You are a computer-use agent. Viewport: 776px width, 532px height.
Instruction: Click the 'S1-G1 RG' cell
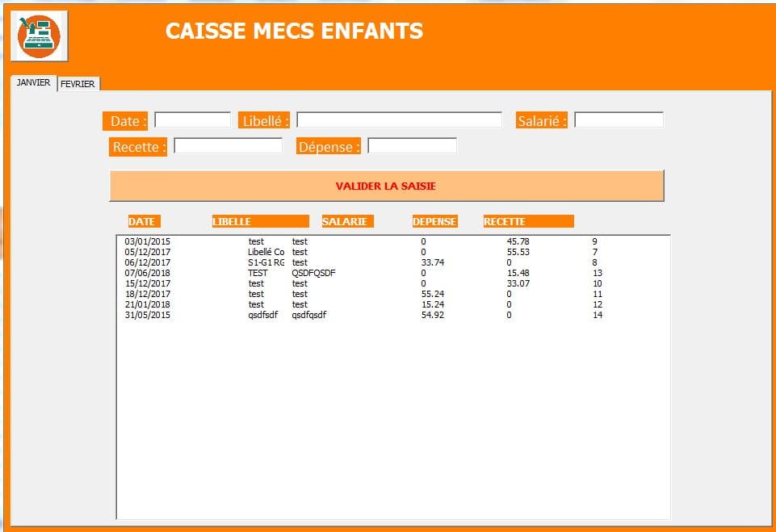click(266, 262)
